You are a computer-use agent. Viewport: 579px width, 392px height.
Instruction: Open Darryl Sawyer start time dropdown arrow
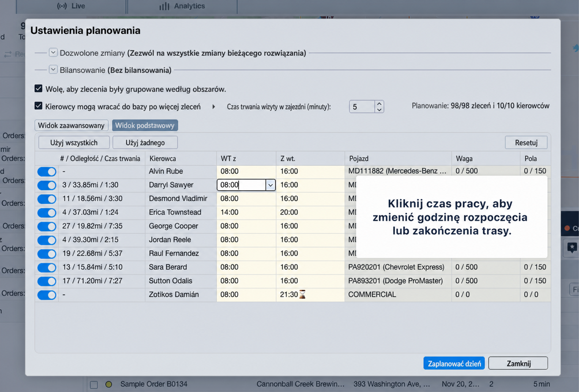tap(270, 185)
